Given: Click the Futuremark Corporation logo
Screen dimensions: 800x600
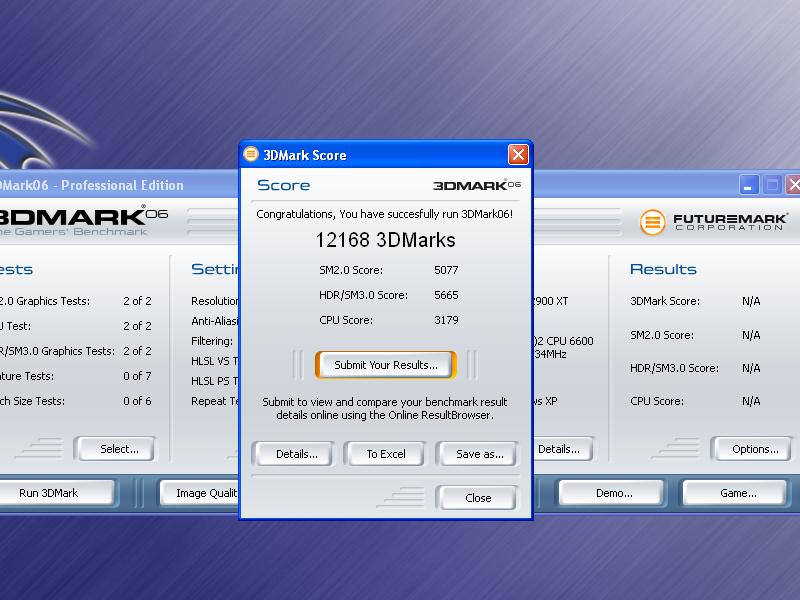Looking at the screenshot, I should [713, 222].
